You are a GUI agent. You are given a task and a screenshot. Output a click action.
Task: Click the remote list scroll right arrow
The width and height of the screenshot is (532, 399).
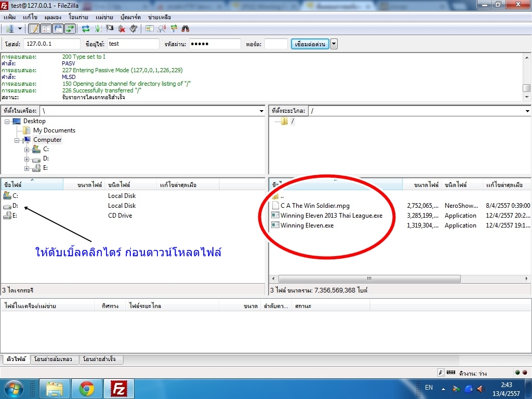point(527,278)
